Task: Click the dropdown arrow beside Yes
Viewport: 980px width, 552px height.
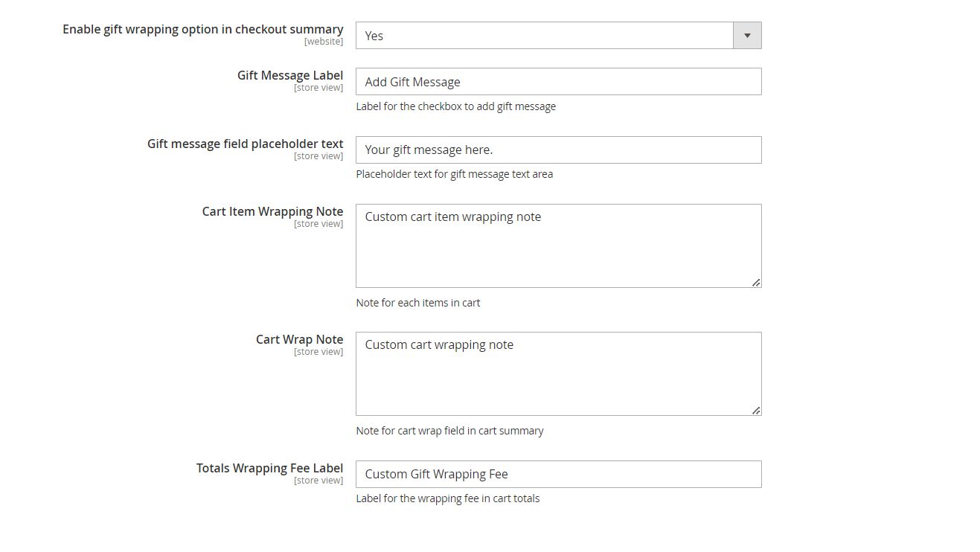Action: tap(747, 36)
